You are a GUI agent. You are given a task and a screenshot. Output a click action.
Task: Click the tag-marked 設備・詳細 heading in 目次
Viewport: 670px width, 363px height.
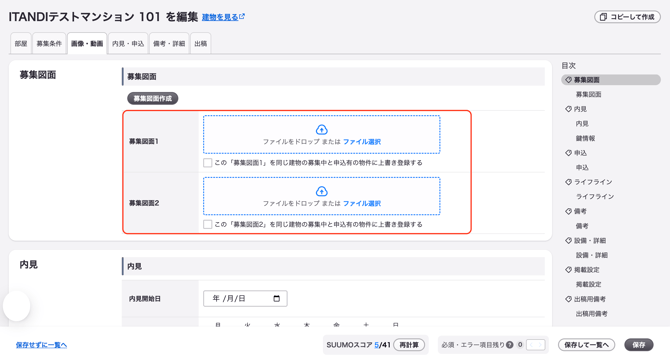[585, 240]
